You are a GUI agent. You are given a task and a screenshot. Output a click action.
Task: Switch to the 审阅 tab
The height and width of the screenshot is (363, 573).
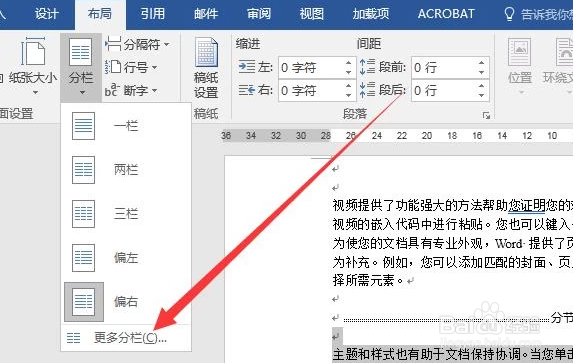click(x=259, y=14)
